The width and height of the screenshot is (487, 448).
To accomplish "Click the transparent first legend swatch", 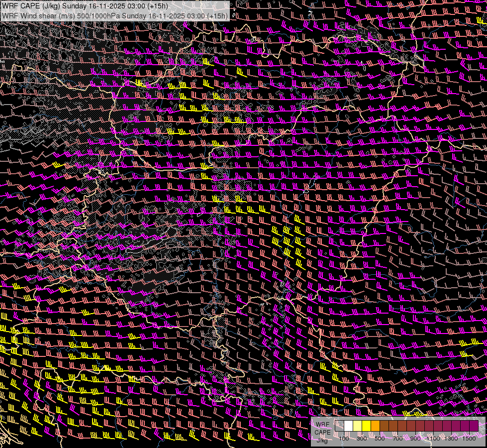I will coord(339,426).
